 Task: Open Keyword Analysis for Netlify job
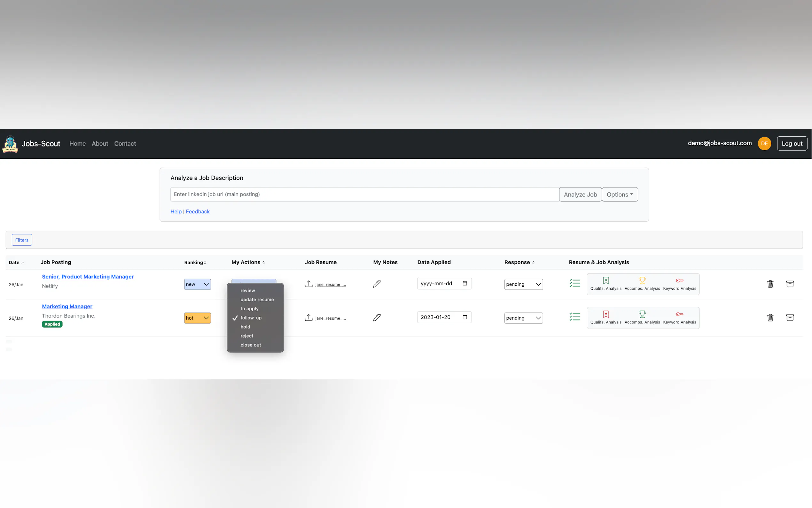click(679, 284)
